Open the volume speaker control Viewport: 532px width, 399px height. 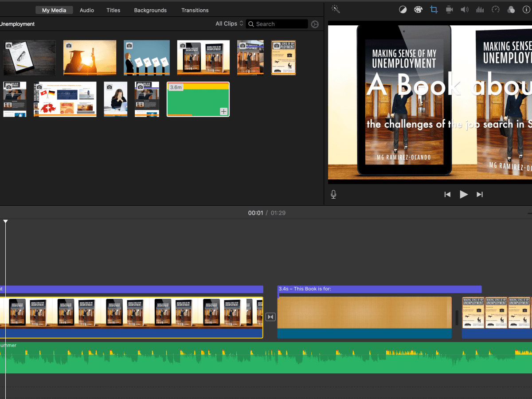pyautogui.click(x=464, y=10)
